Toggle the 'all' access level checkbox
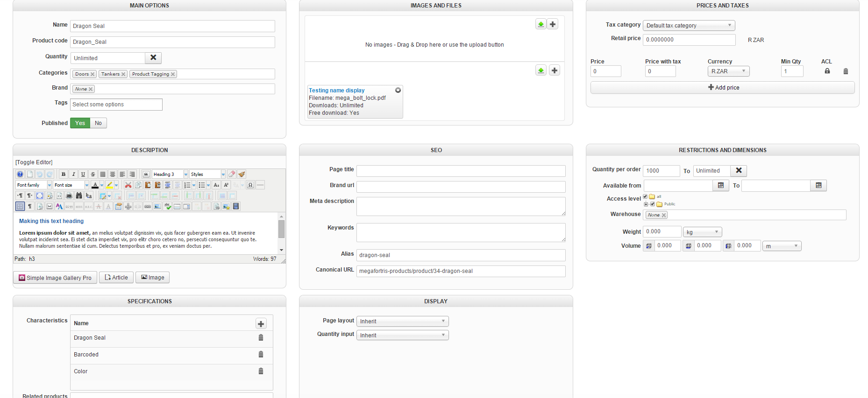The height and width of the screenshot is (398, 868). click(x=645, y=196)
